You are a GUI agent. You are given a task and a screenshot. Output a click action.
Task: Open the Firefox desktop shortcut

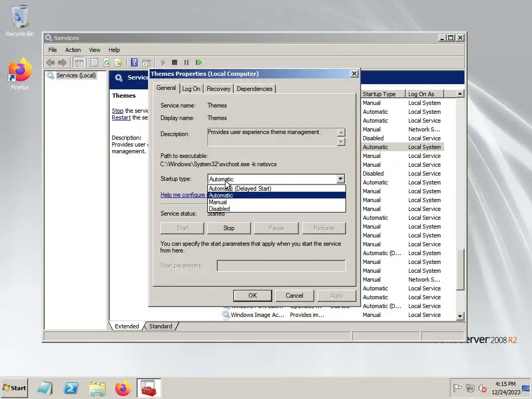pyautogui.click(x=20, y=74)
